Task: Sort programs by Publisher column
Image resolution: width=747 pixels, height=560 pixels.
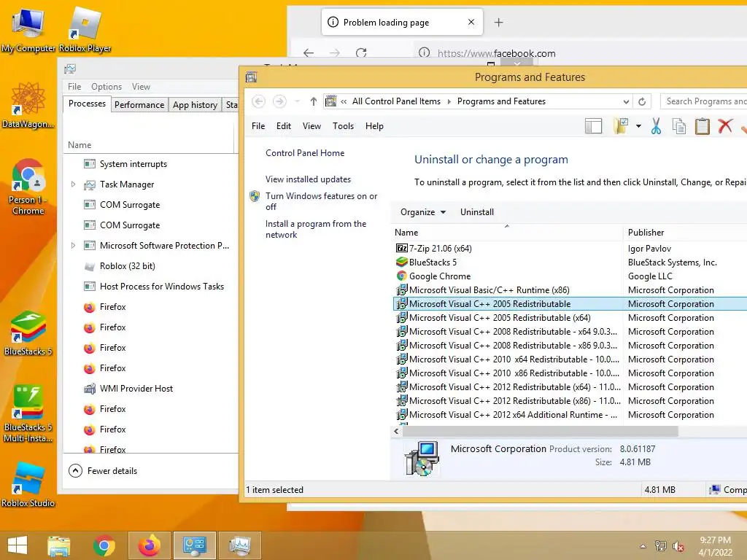Action: point(646,233)
